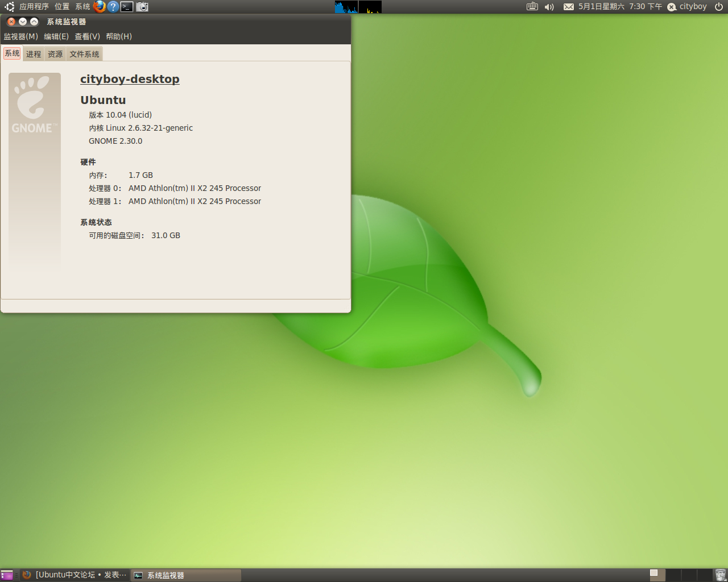Launch Firefox from the top panel
This screenshot has width=728, height=582.
(x=100, y=7)
